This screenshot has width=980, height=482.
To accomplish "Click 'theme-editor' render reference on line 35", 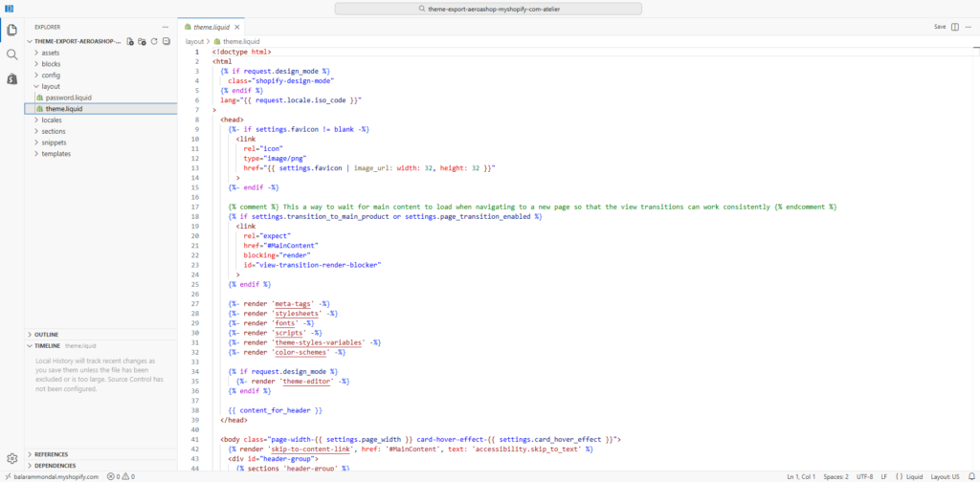I will 308,381.
